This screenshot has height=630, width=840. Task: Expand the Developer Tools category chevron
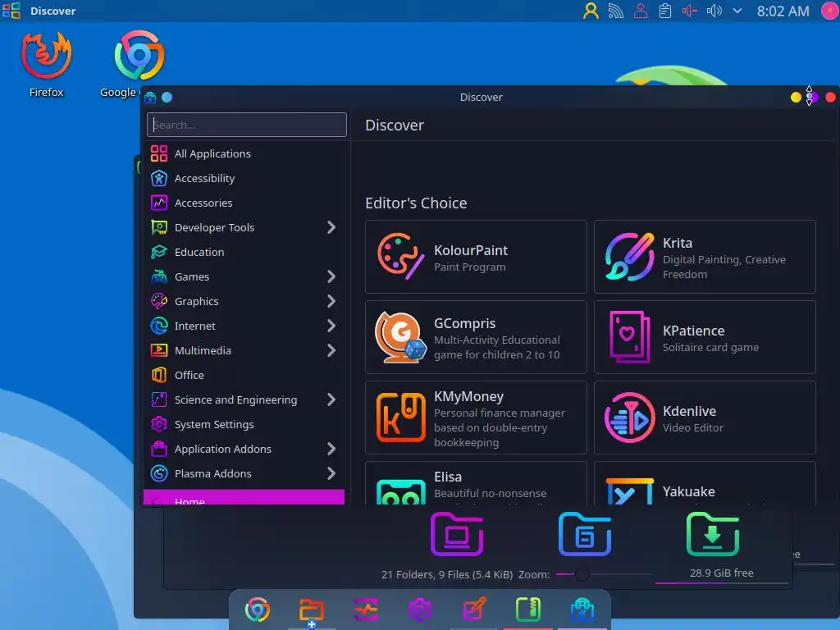[x=331, y=228]
